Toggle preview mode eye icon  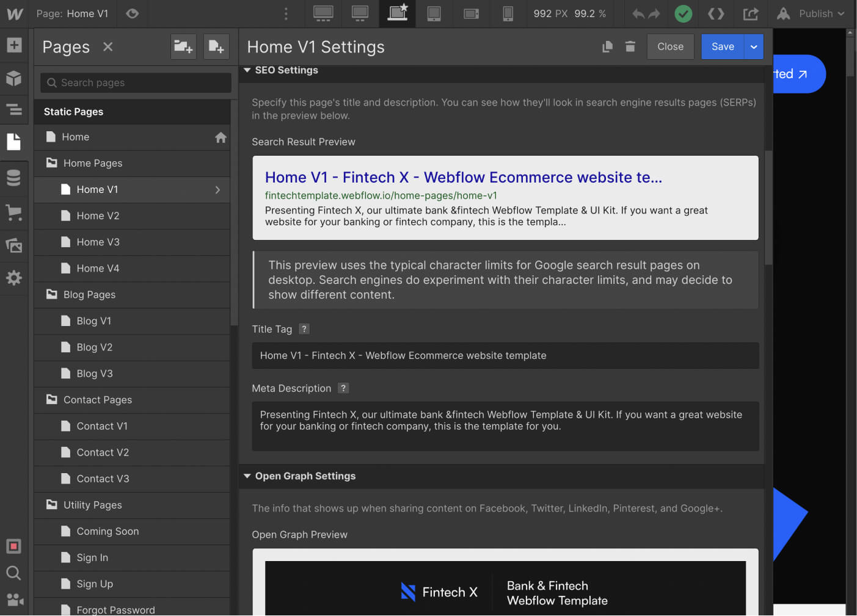(132, 13)
